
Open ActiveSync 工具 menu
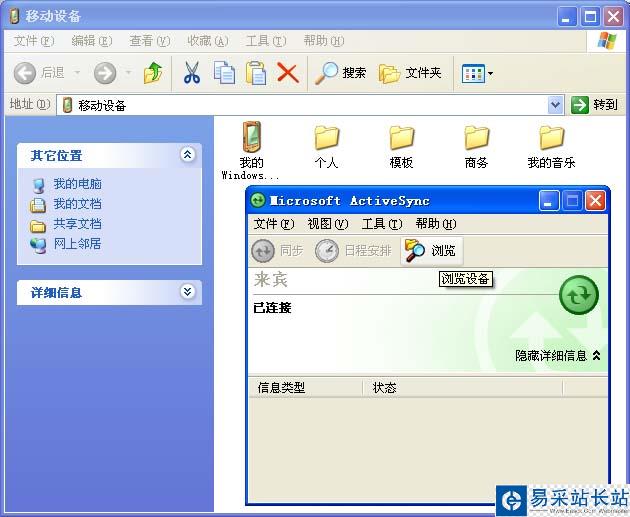(382, 224)
